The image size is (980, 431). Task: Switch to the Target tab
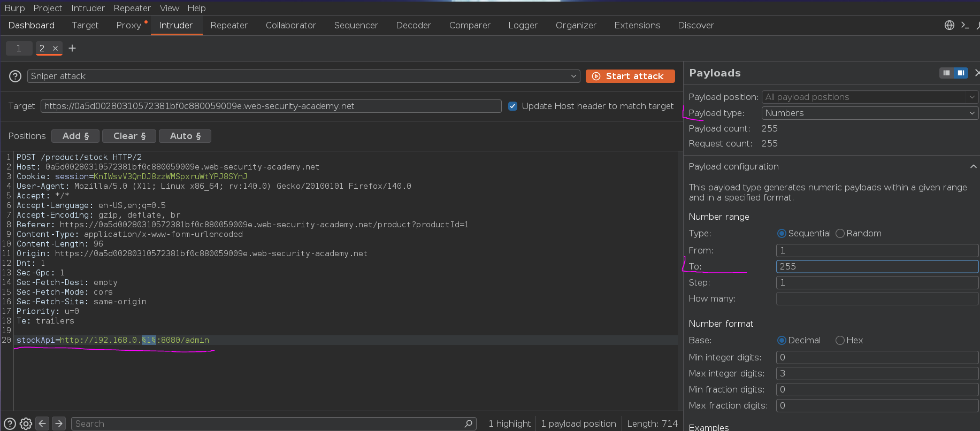tap(85, 25)
